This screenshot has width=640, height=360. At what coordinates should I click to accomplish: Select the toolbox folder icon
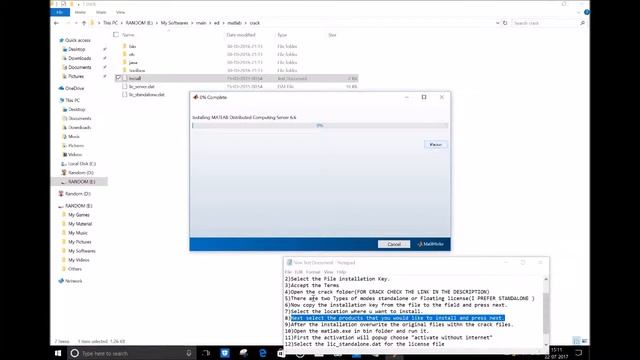coord(125,70)
